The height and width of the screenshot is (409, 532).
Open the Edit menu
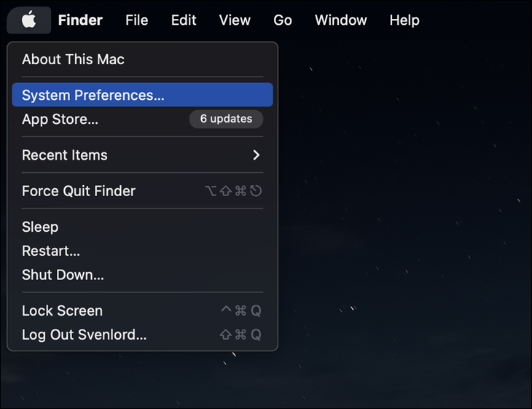184,20
